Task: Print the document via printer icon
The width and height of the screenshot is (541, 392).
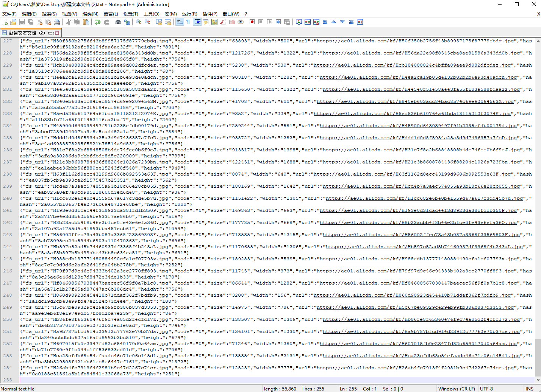Action: click(x=57, y=22)
